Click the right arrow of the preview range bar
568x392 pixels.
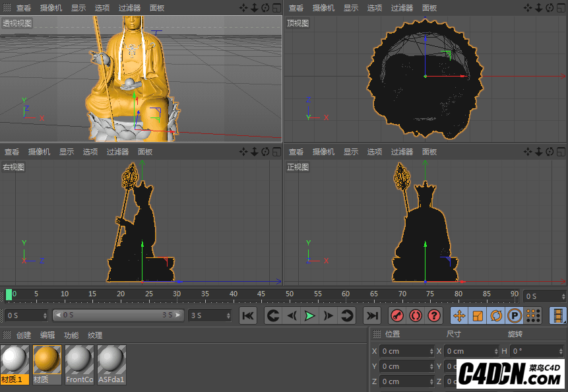point(177,315)
